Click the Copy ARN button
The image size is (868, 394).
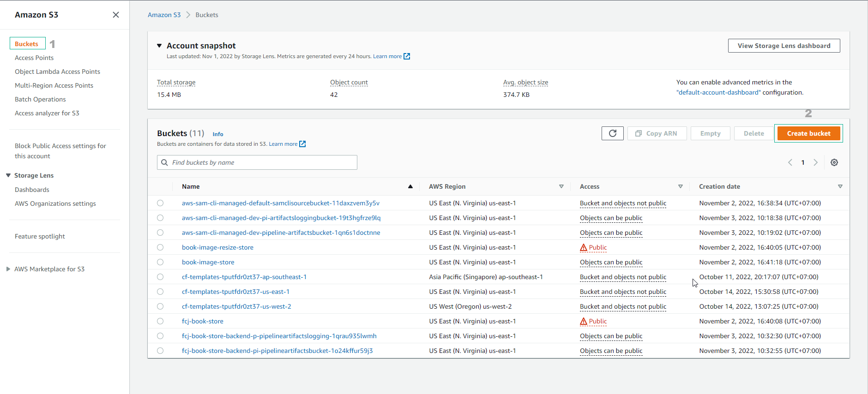(657, 133)
